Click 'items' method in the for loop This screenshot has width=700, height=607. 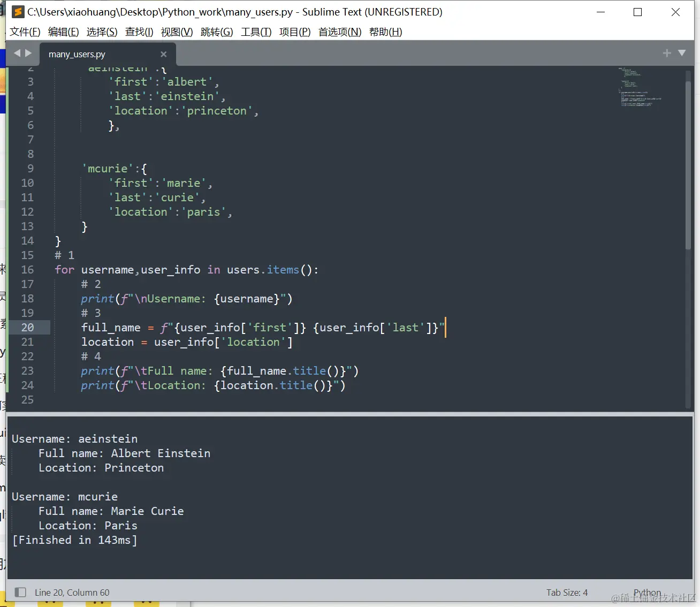[283, 270]
